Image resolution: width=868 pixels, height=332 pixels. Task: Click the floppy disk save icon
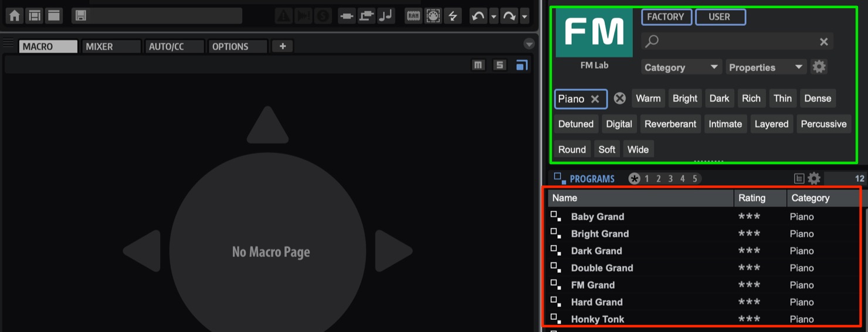81,16
